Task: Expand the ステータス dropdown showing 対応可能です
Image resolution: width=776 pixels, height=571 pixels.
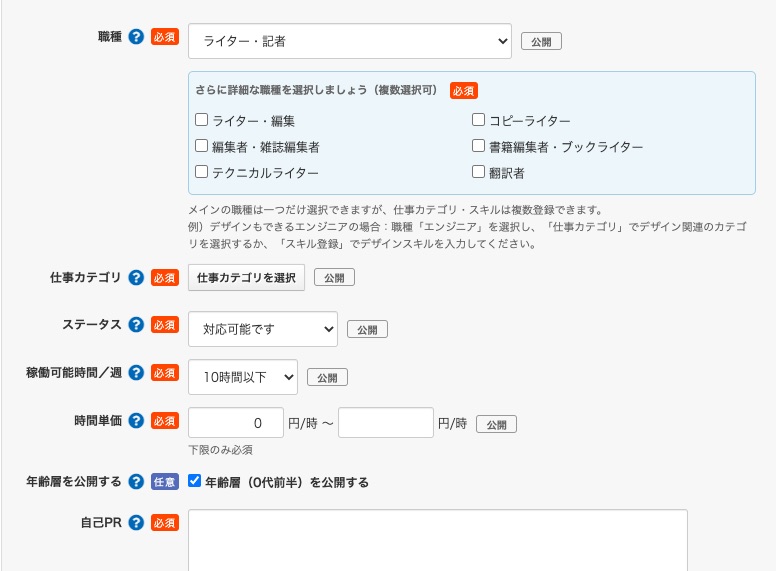Action: [x=262, y=328]
